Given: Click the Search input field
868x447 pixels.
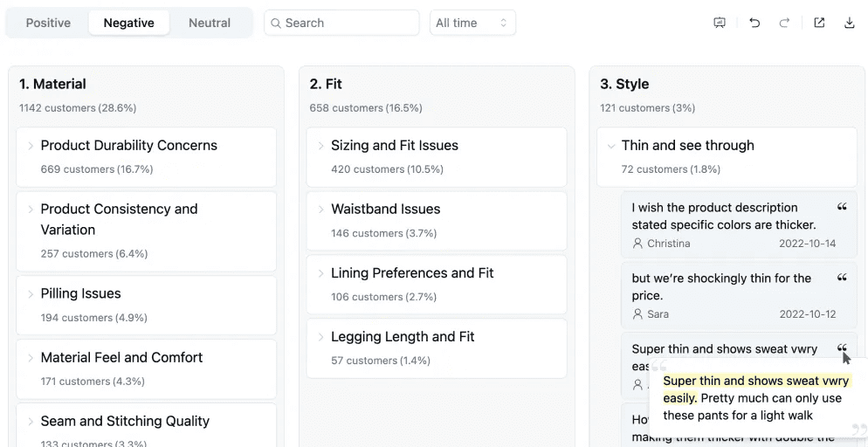Looking at the screenshot, I should coord(341,23).
